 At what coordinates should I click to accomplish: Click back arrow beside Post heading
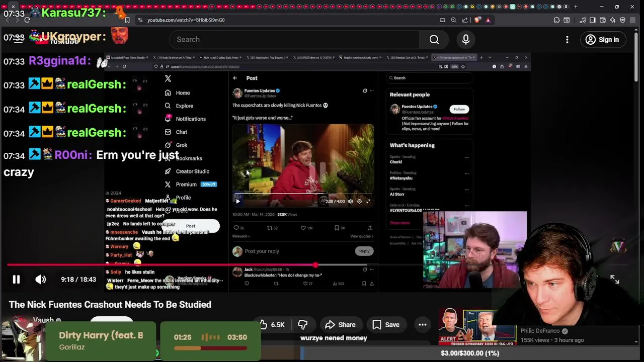235,78
